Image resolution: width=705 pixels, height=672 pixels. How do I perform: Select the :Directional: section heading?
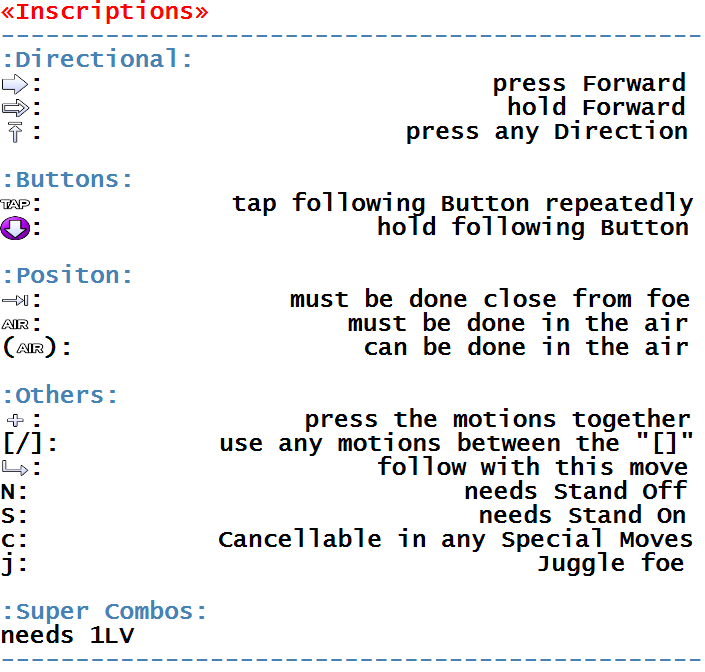point(98,60)
